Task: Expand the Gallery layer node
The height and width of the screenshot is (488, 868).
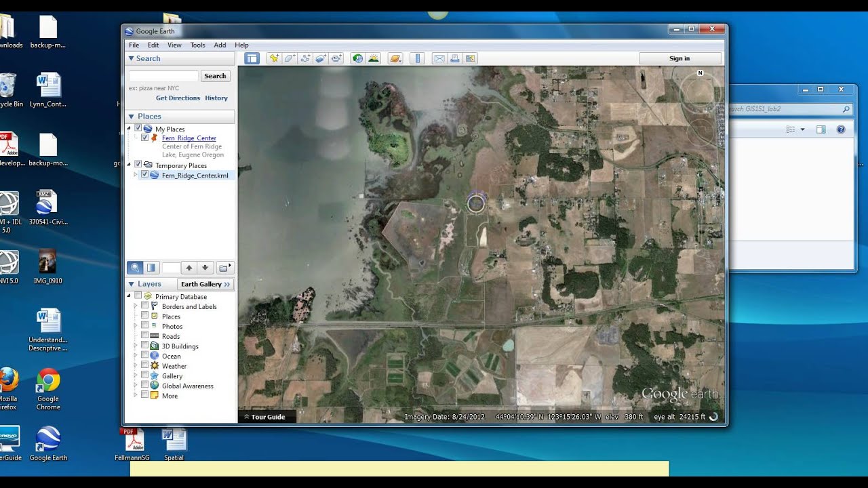Action: tap(136, 375)
